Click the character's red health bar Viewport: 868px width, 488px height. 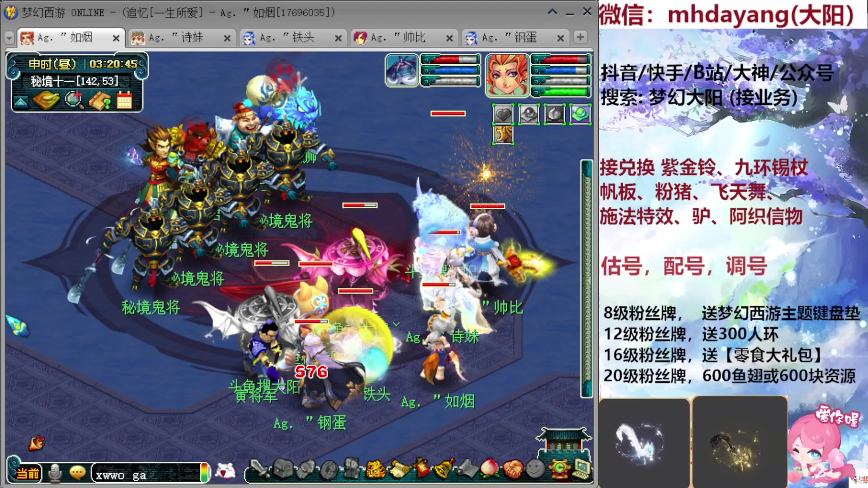(561, 60)
